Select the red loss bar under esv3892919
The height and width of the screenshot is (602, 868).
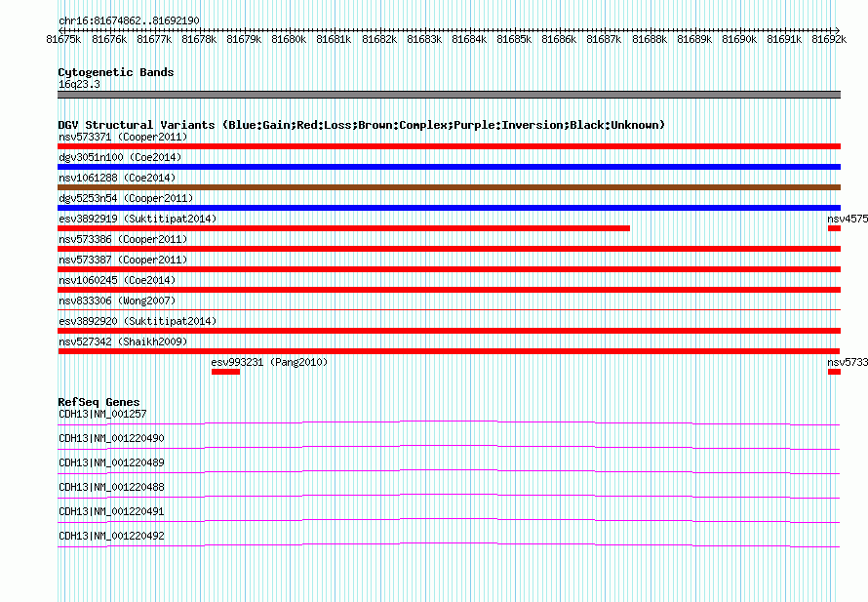point(343,228)
